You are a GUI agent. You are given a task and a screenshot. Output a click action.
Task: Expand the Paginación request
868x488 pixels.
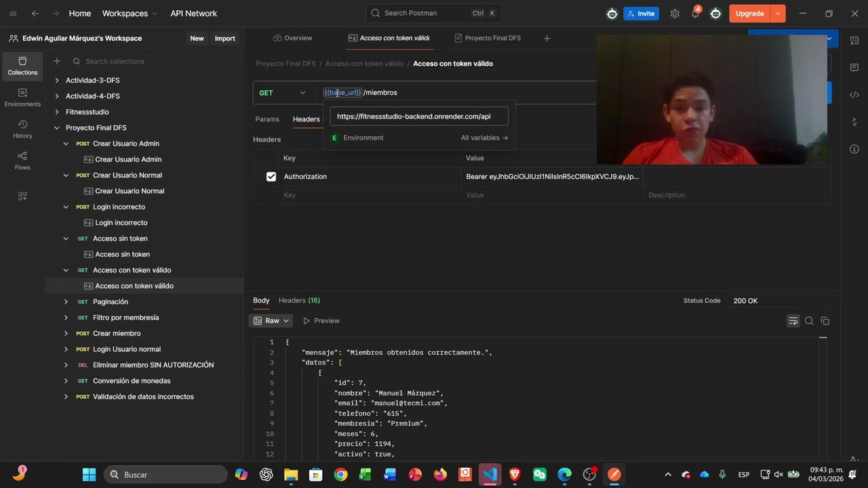66,302
